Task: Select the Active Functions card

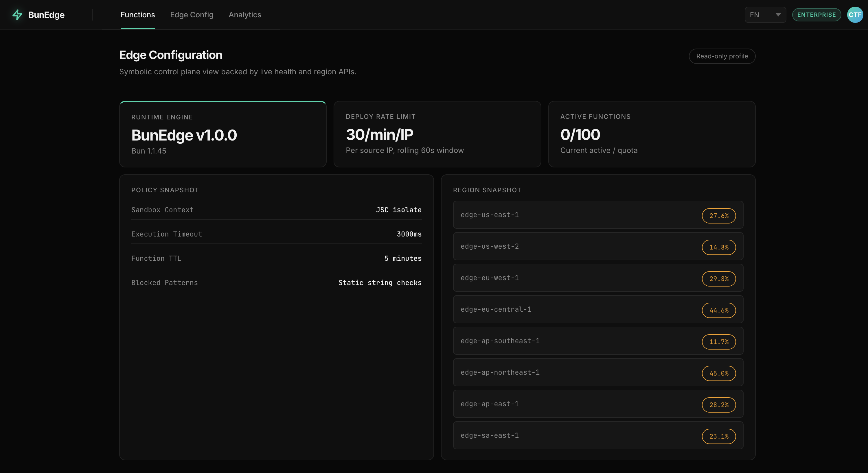Action: [x=651, y=134]
